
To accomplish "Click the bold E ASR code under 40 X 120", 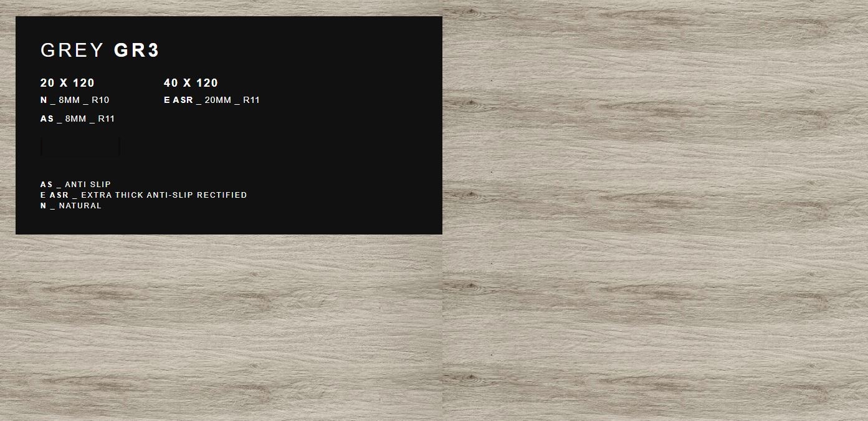I will coord(178,100).
